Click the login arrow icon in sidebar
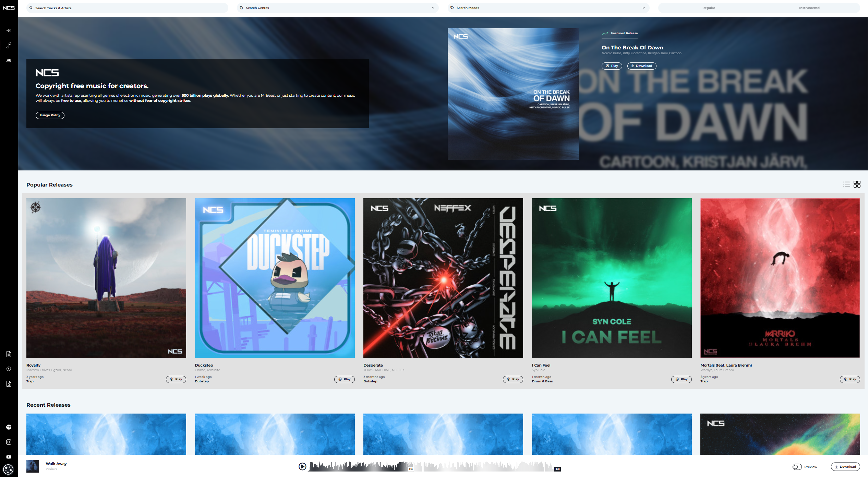Screen dimensions: 868x477 coord(9,31)
